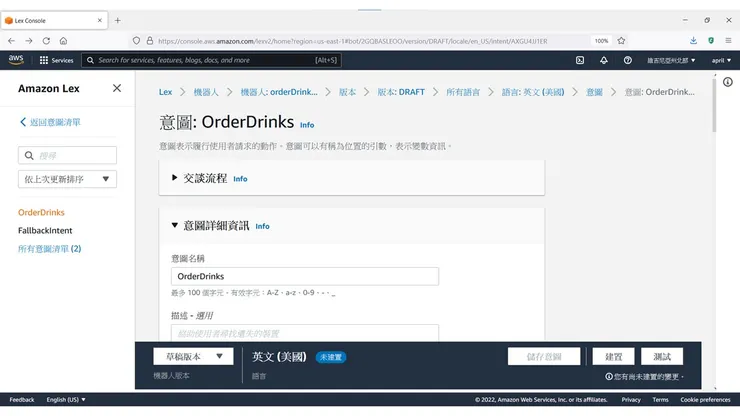The image size is (740, 416).
Task: Open the region selector dropdown
Action: point(671,60)
